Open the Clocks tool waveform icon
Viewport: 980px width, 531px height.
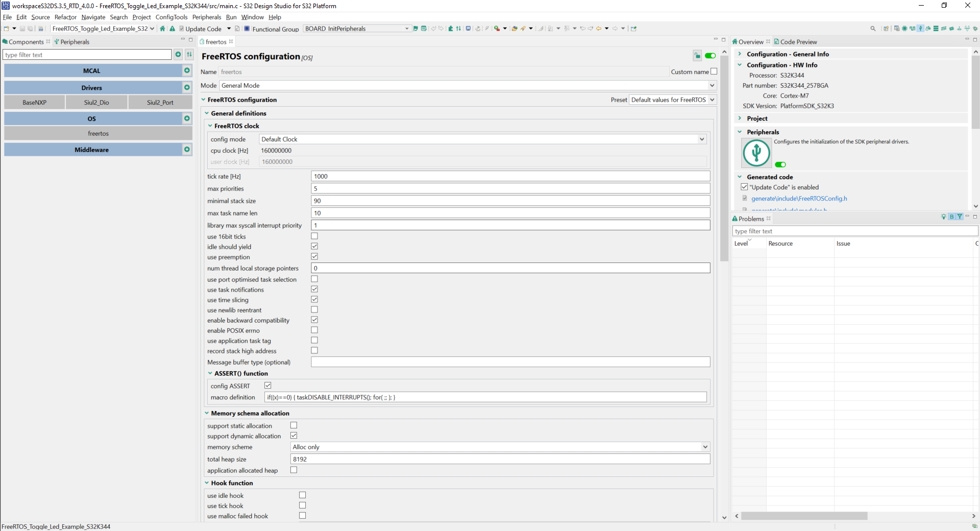tap(913, 29)
